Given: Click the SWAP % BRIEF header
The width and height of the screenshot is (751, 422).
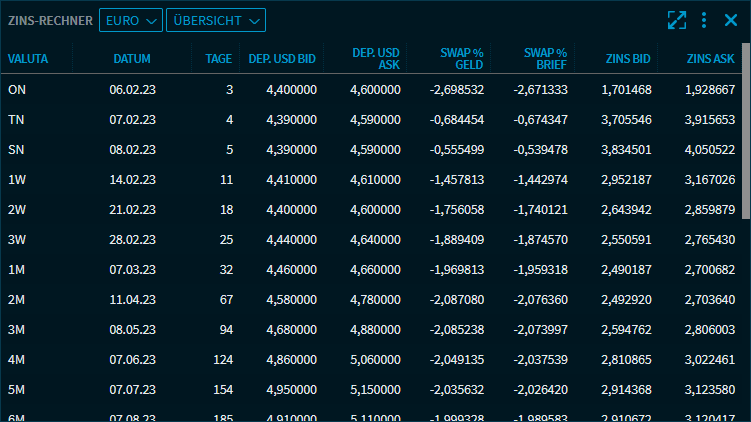Looking at the screenshot, I should [x=544, y=59].
